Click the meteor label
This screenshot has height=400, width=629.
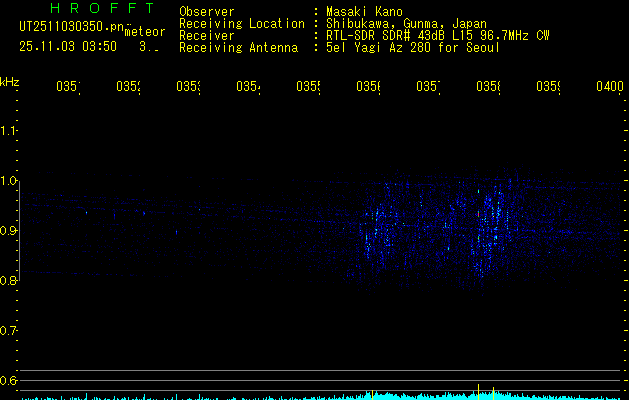point(144,32)
